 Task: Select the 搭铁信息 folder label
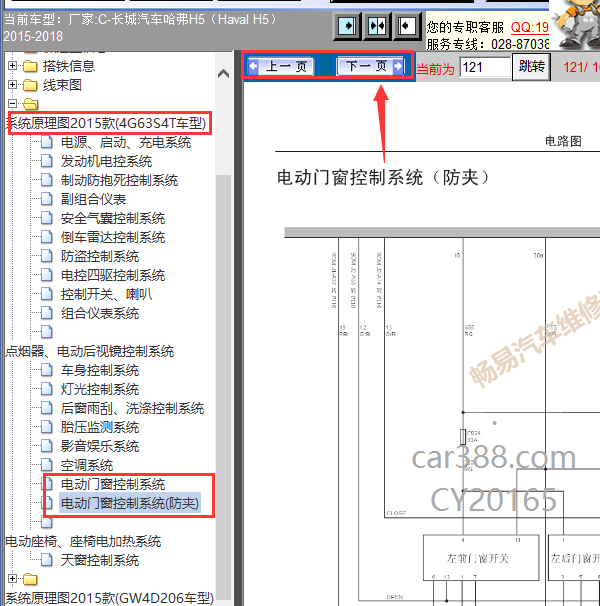tap(69, 66)
